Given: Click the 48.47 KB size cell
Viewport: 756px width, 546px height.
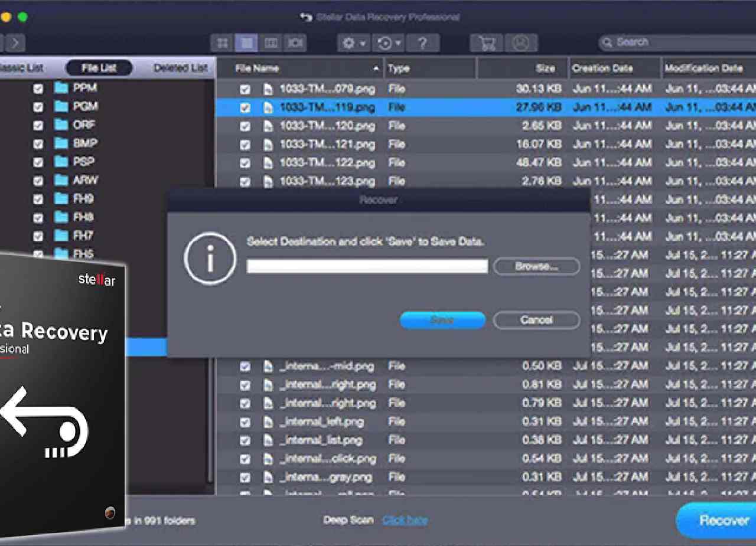Looking at the screenshot, I should tap(537, 162).
